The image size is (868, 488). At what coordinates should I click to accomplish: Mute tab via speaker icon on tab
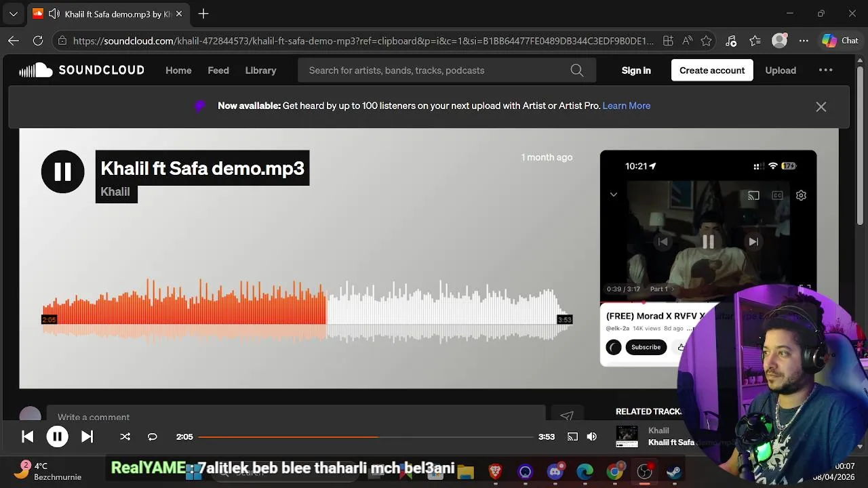pyautogui.click(x=54, y=14)
